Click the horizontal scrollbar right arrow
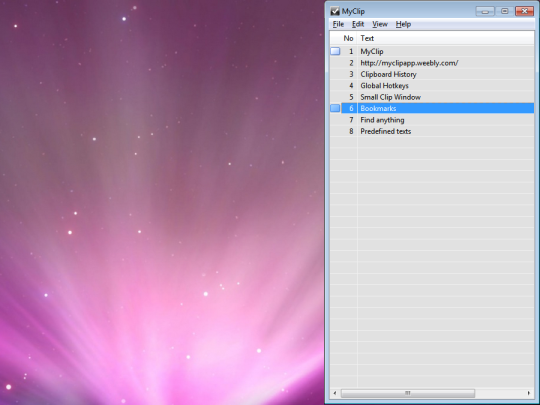The height and width of the screenshot is (405, 540). 529,393
